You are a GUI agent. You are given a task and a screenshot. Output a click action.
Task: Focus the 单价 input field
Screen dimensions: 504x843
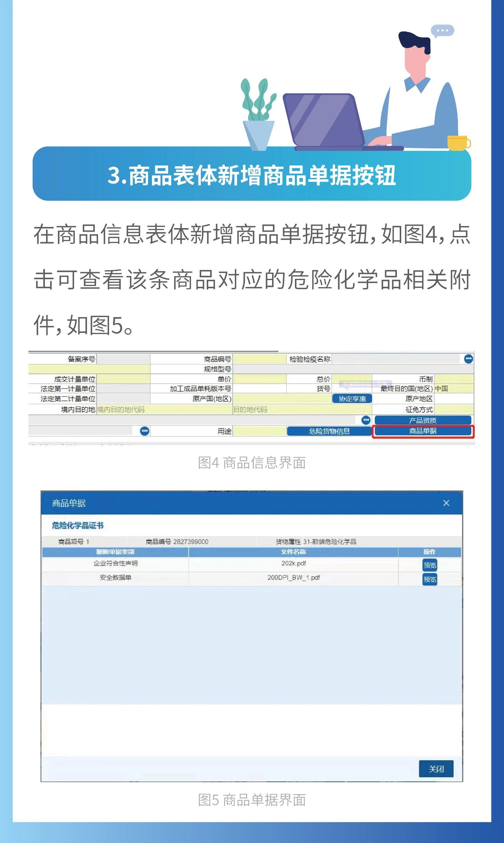(259, 379)
